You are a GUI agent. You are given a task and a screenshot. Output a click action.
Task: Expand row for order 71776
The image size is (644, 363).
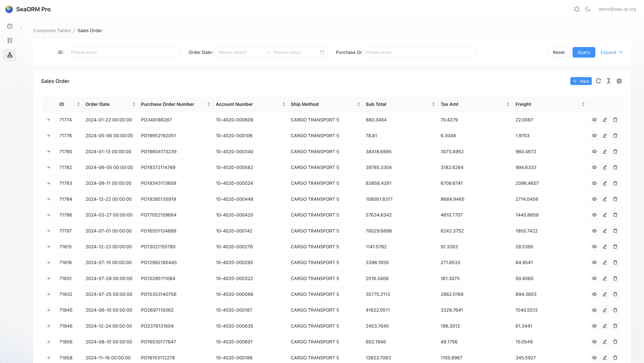pyautogui.click(x=49, y=136)
